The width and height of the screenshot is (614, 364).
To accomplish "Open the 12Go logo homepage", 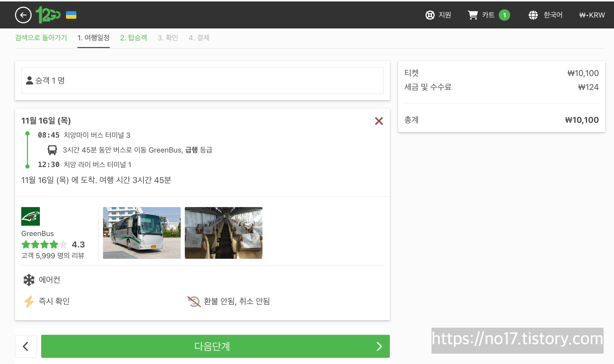I will 48,15.
